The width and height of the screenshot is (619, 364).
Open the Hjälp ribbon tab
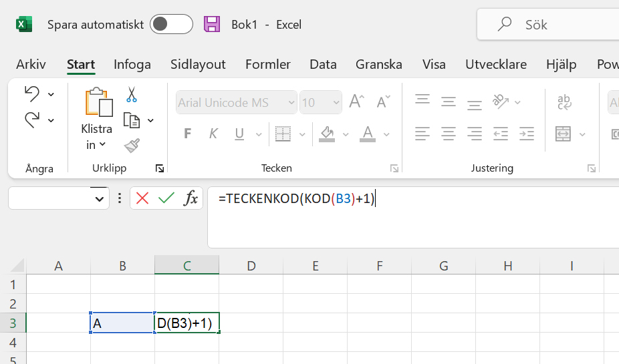(562, 64)
